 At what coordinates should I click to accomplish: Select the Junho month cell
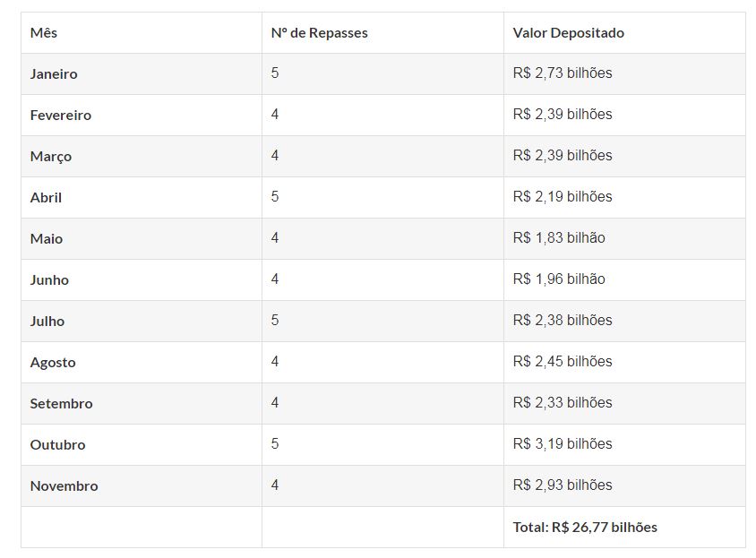point(49,280)
